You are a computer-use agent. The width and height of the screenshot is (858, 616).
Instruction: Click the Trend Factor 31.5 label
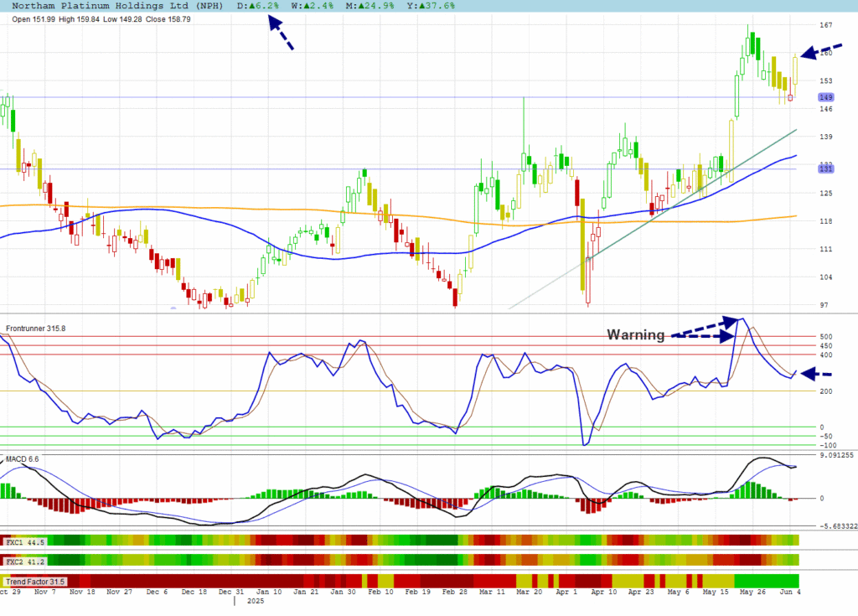click(x=35, y=582)
